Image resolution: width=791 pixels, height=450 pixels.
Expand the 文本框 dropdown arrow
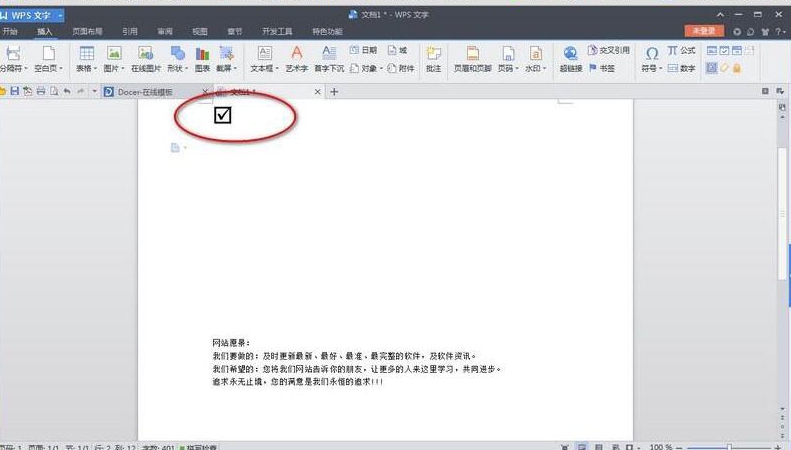click(277, 68)
